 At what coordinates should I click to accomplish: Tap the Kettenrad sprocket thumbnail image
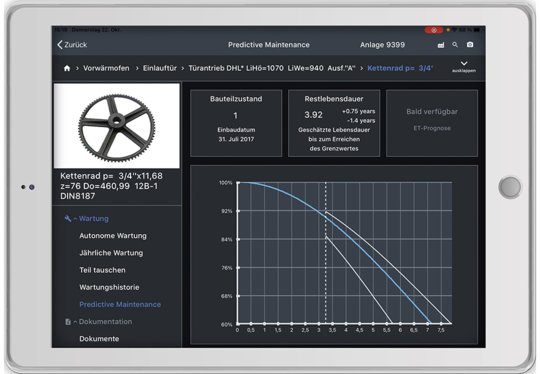pyautogui.click(x=117, y=126)
